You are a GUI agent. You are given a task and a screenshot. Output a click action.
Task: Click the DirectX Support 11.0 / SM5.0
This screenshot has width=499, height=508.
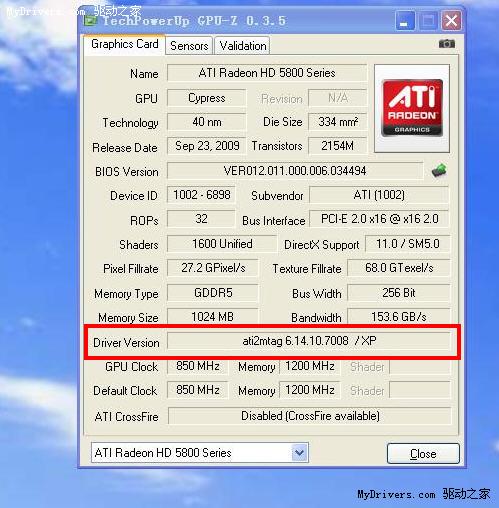pyautogui.click(x=408, y=244)
